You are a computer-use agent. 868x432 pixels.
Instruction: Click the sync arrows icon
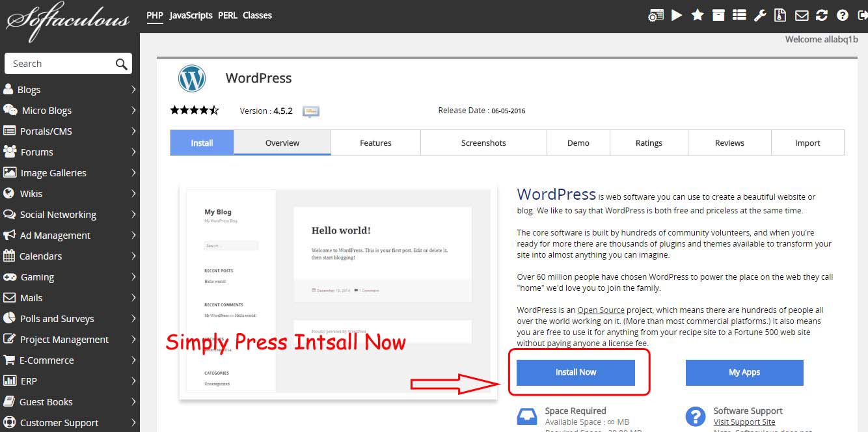tap(822, 15)
